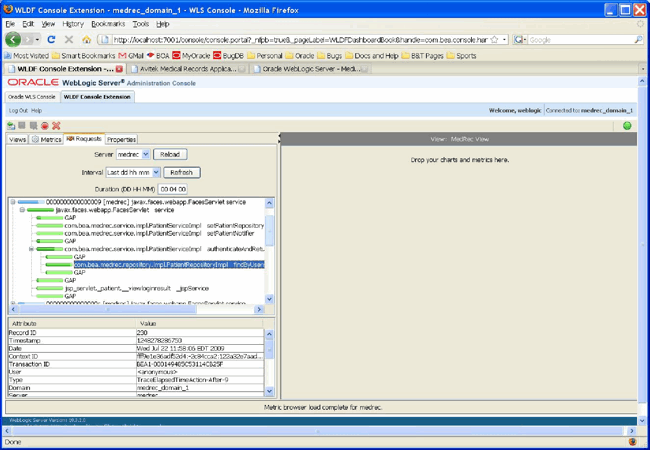The width and height of the screenshot is (650, 450).
Task: Click the Timestamp value cell
Action: point(200,341)
